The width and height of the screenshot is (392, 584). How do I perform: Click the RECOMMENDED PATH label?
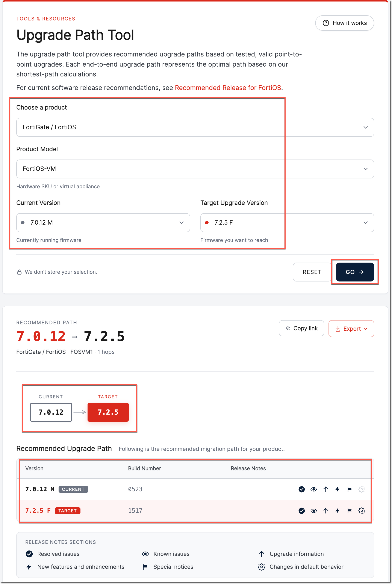(x=47, y=323)
